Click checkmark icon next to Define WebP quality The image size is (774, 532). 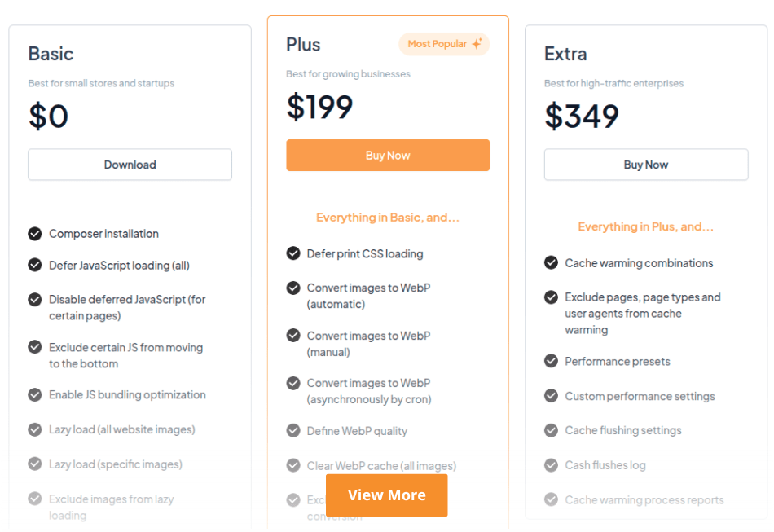pos(293,430)
